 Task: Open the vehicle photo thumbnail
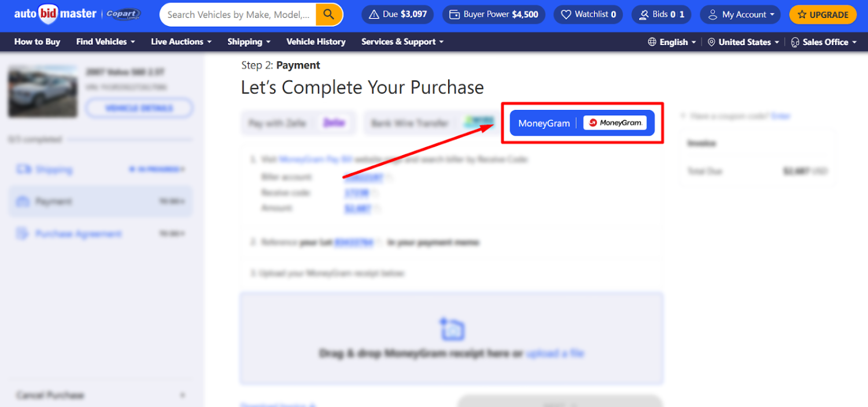[x=43, y=91]
